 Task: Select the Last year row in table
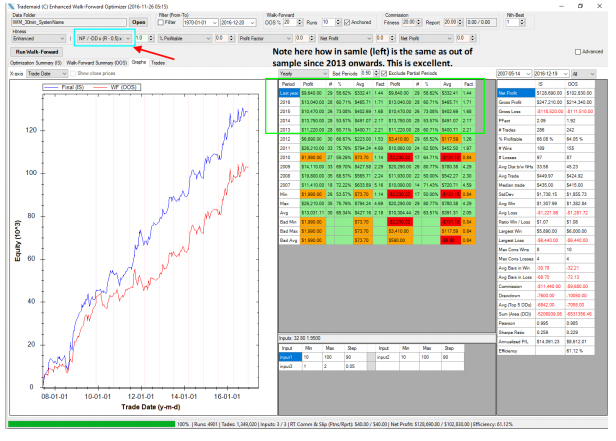coord(288,93)
